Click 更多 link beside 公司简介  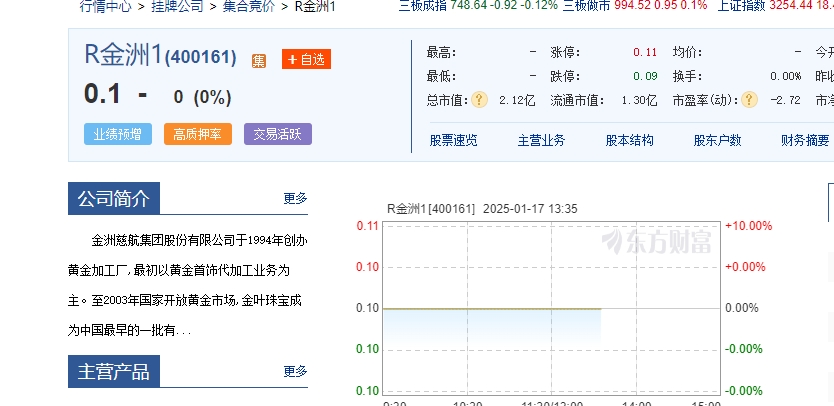(x=295, y=198)
